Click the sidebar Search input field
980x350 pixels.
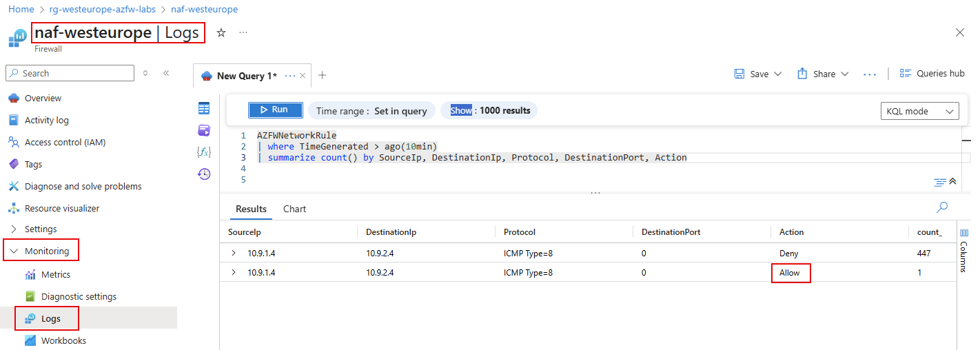(x=70, y=73)
